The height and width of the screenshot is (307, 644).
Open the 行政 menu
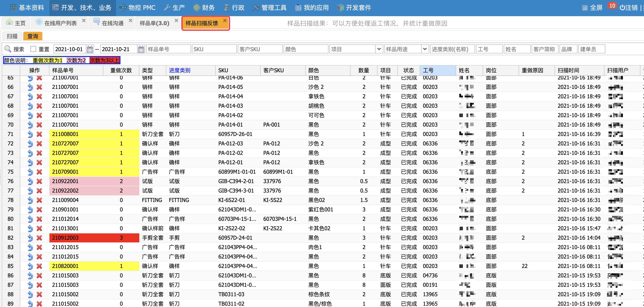point(234,8)
